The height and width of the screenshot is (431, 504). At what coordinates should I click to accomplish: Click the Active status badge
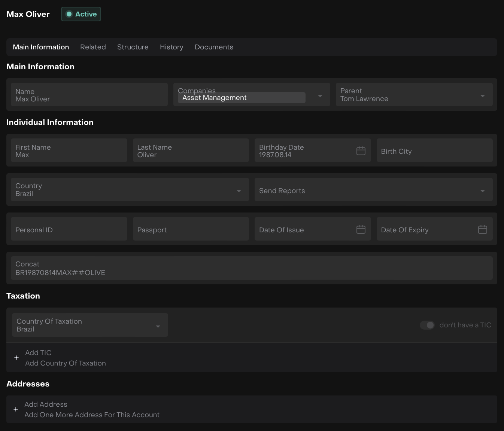(81, 14)
